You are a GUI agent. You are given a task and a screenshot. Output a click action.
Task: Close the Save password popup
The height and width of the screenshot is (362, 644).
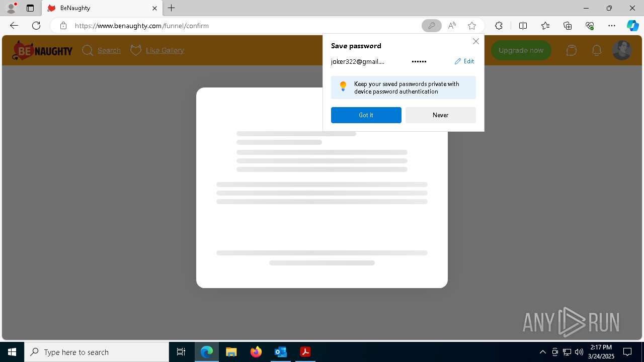tap(475, 41)
